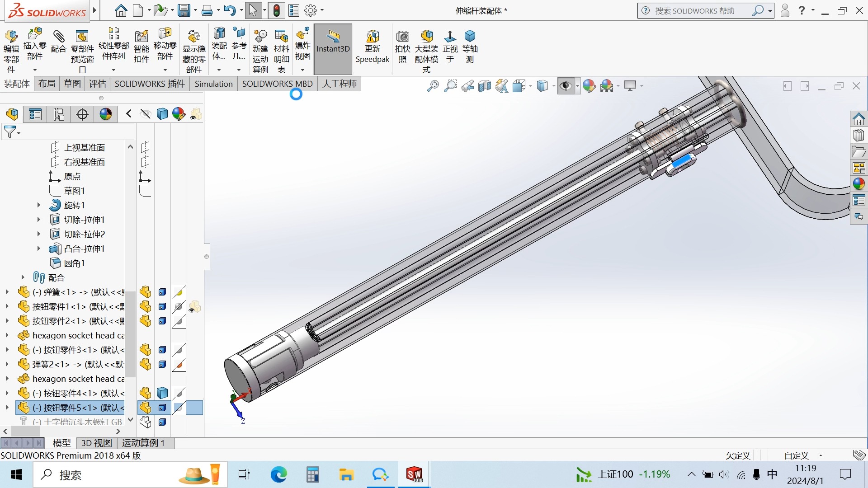The height and width of the screenshot is (488, 868).
Task: Toggle display mode icon for 按钮零件4
Action: [162, 393]
